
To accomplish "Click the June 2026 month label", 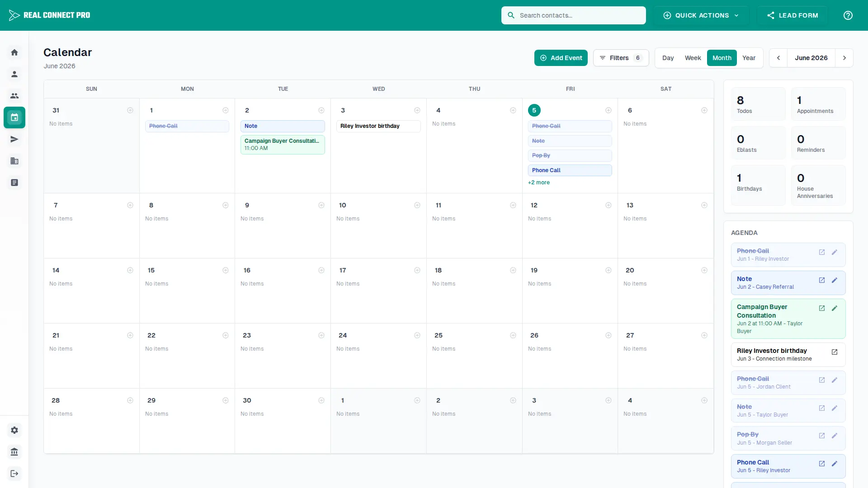I will [811, 58].
